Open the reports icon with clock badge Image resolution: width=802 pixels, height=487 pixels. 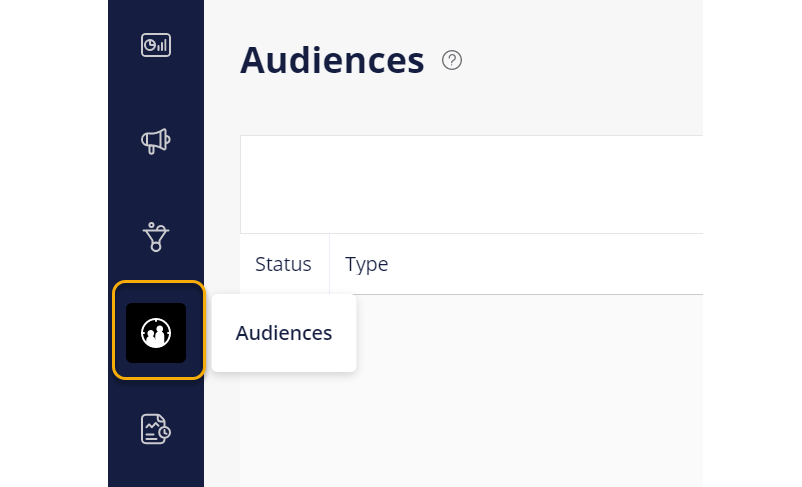[x=156, y=429]
